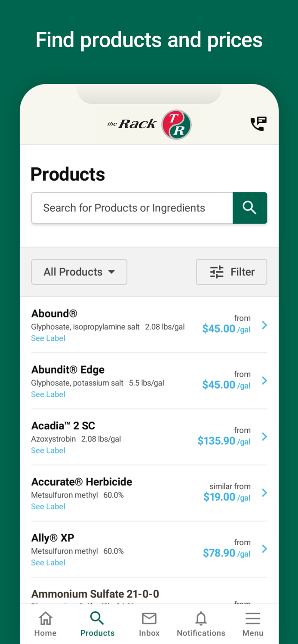Viewport: 298px width, 644px height.
Task: Open Acadia 2 SC details chevron
Action: [264, 437]
